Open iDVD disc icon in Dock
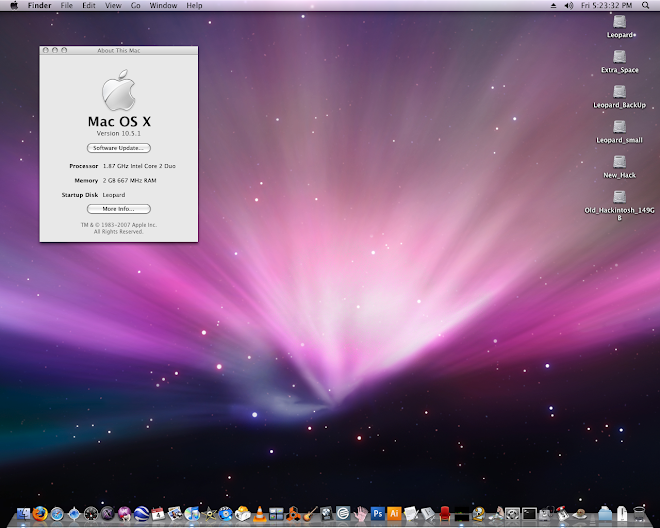 pyautogui.click(x=226, y=514)
